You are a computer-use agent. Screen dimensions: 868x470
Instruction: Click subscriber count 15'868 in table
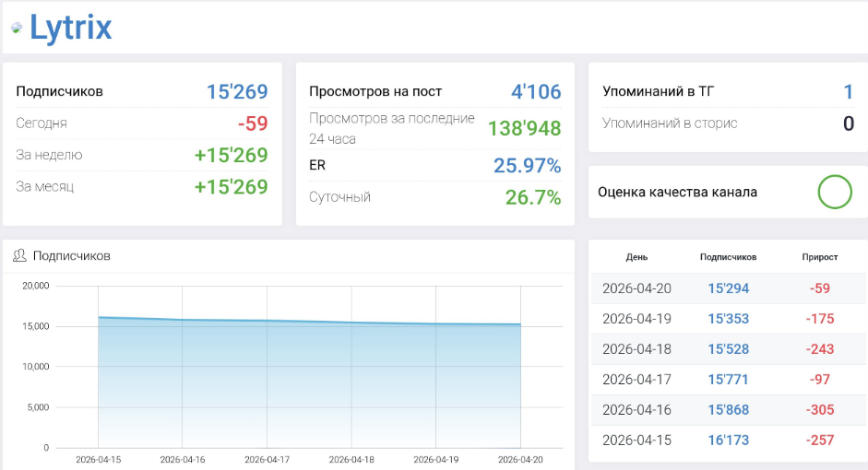pos(729,410)
